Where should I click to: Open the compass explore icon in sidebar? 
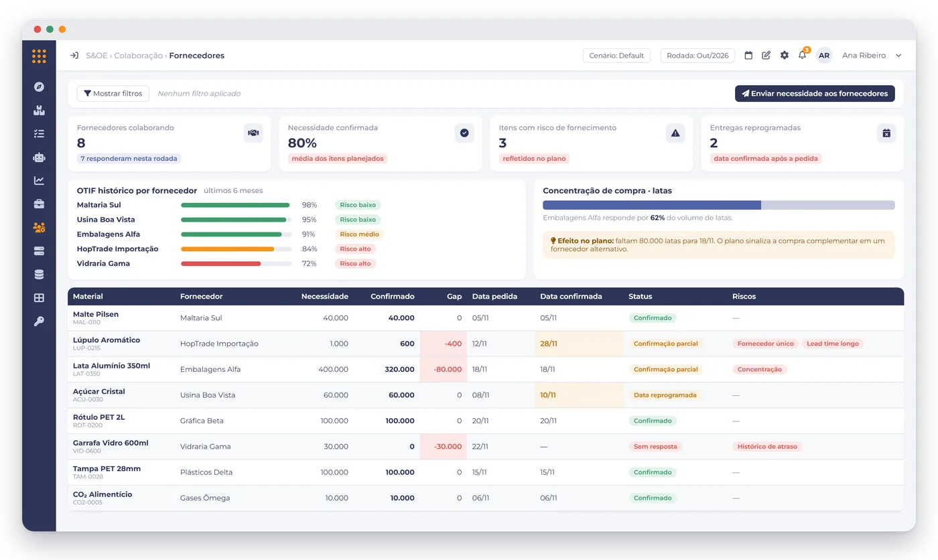(x=39, y=86)
